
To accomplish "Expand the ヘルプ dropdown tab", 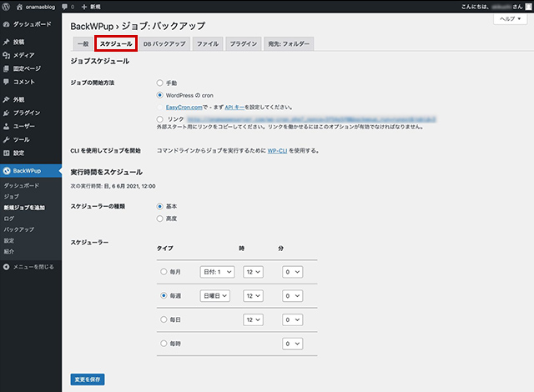I will tap(510, 18).
